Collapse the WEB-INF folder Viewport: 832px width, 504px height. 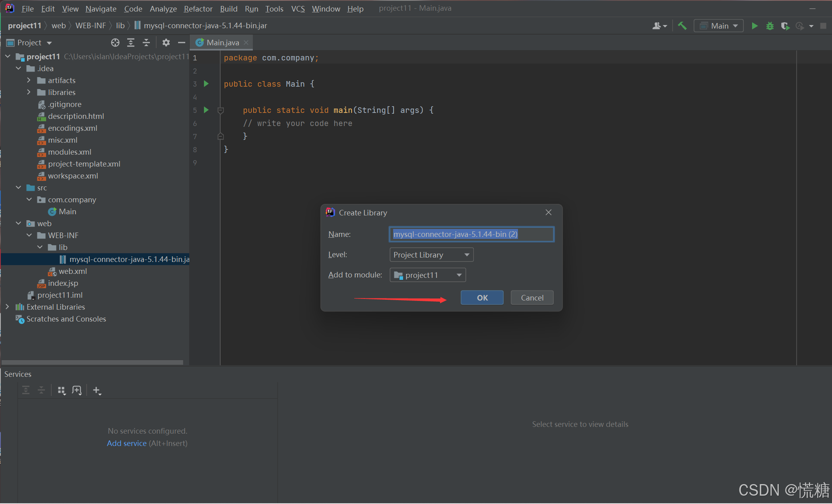[x=29, y=235]
